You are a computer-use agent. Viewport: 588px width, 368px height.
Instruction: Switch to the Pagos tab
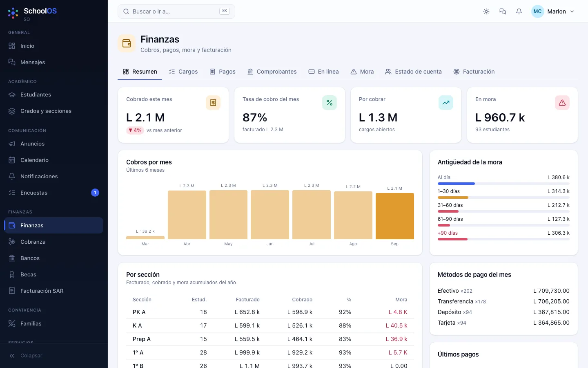pos(223,72)
